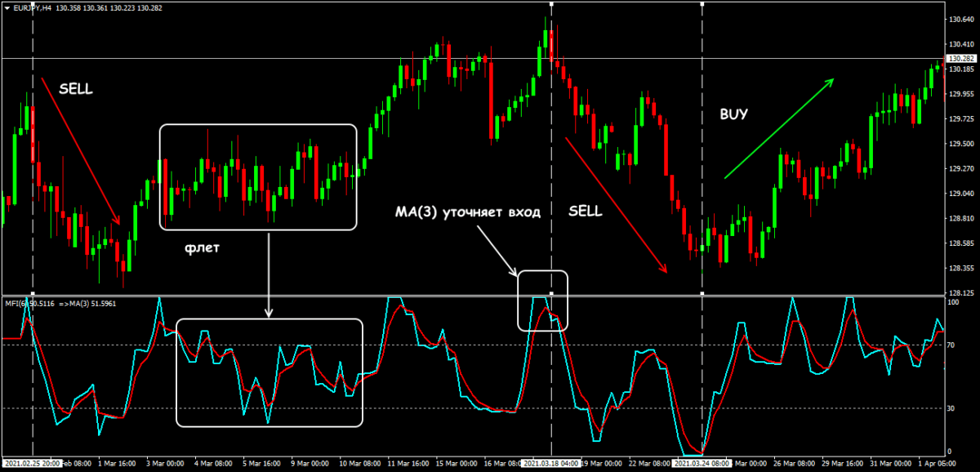980x472 pixels.
Task: Click the 2021.02.25 20:00 date marker
Action: (x=32, y=463)
